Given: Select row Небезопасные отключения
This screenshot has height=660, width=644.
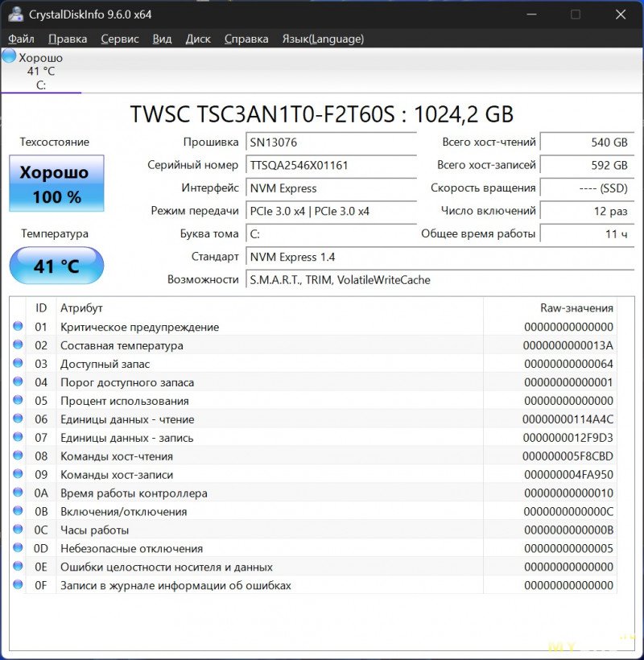Looking at the screenshot, I should pyautogui.click(x=313, y=548).
